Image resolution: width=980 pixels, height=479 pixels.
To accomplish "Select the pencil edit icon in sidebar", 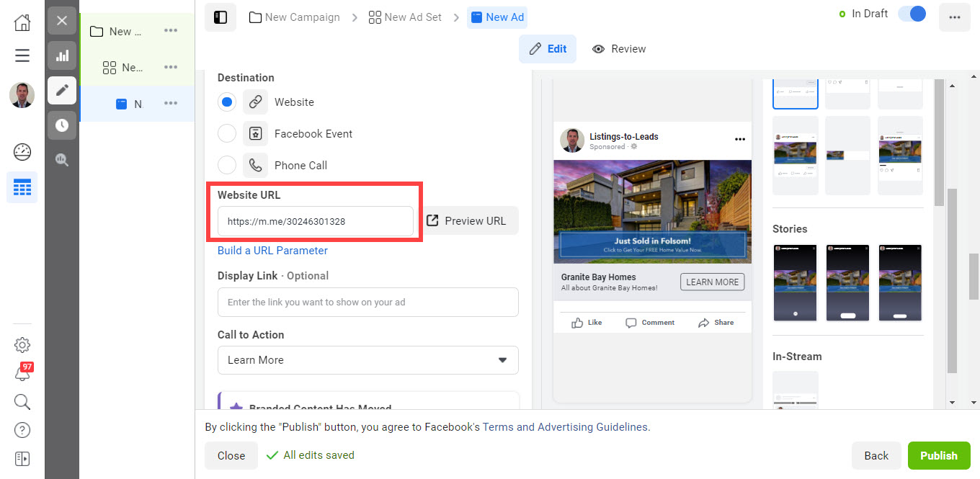I will (x=62, y=90).
